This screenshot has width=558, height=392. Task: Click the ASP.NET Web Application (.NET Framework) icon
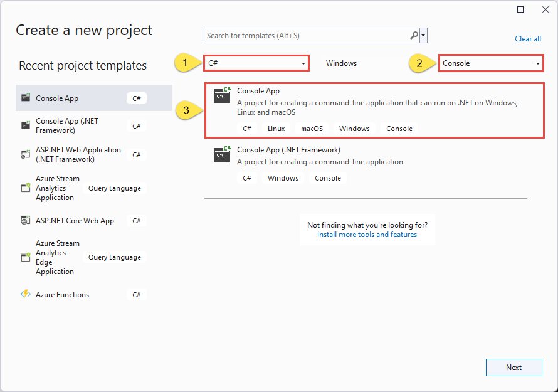(26, 154)
